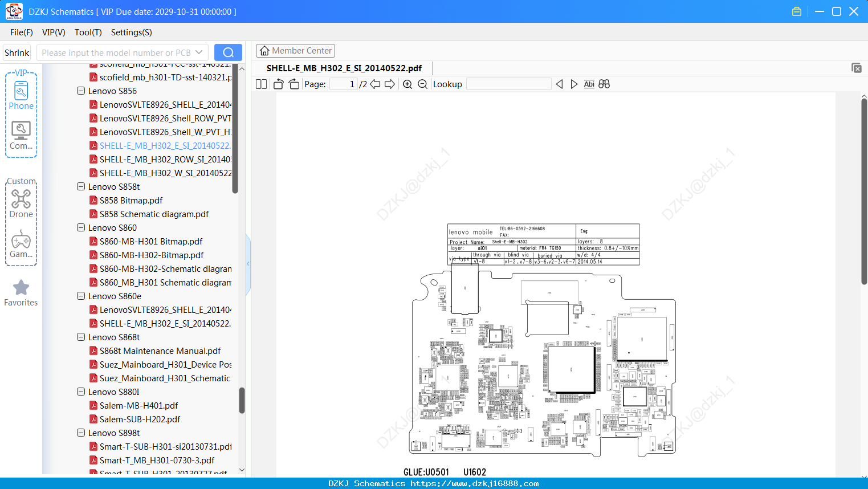Viewport: 868px width, 489px height.
Task: Open Suez_Mainboard_H301_Device Pos file
Action: click(x=165, y=365)
